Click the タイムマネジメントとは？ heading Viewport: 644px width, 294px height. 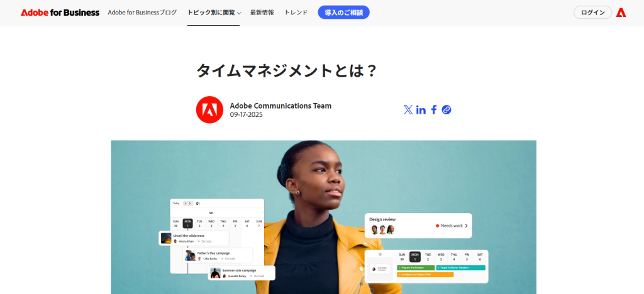286,71
